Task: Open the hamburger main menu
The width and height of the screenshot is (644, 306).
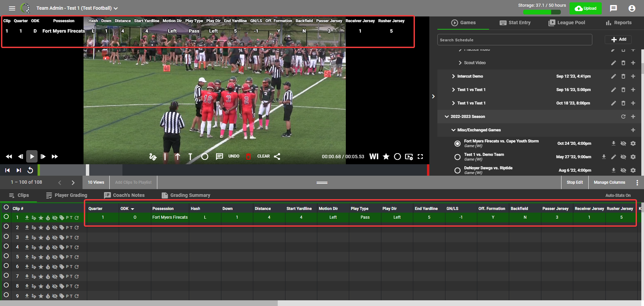Action: (x=12, y=8)
